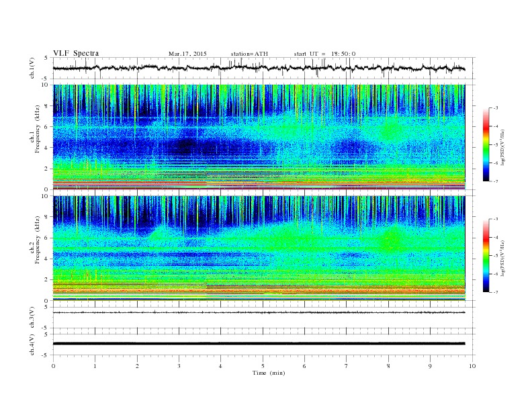
Task: Click the ch.1 color bar log(PSD) label
Action: click(x=504, y=148)
